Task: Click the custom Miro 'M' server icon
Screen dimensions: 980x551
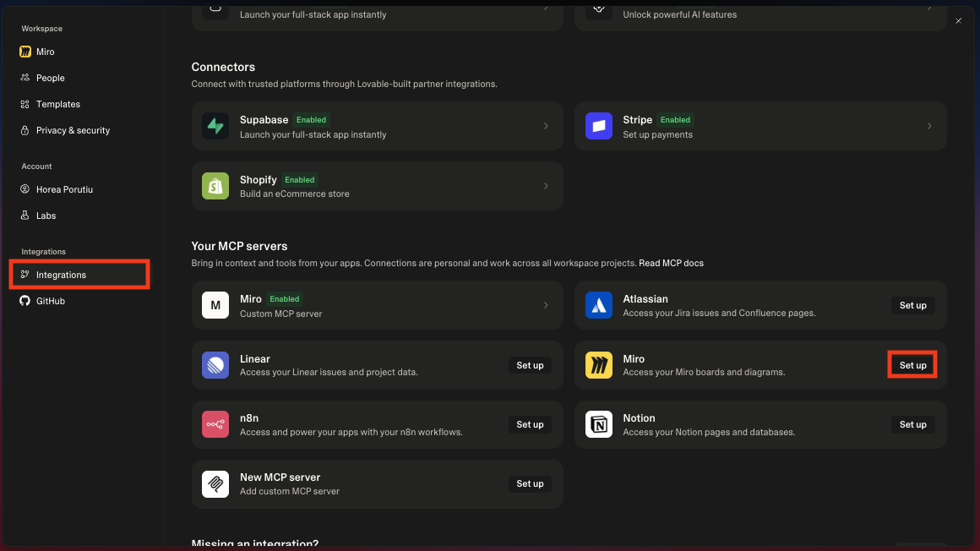Action: (x=215, y=305)
